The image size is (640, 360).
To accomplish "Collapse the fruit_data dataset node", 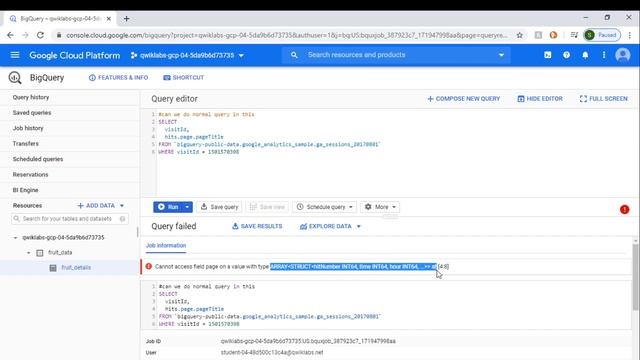I will point(28,253).
